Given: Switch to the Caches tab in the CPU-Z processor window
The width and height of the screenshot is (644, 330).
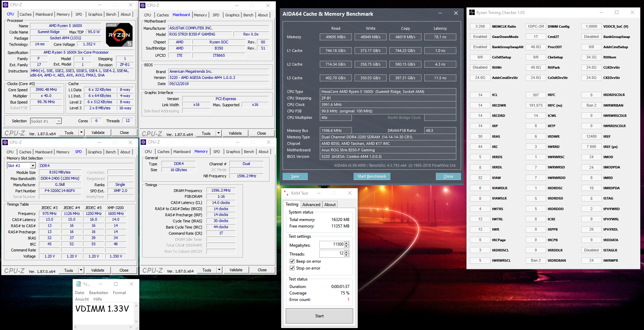Looking at the screenshot, I should point(26,14).
